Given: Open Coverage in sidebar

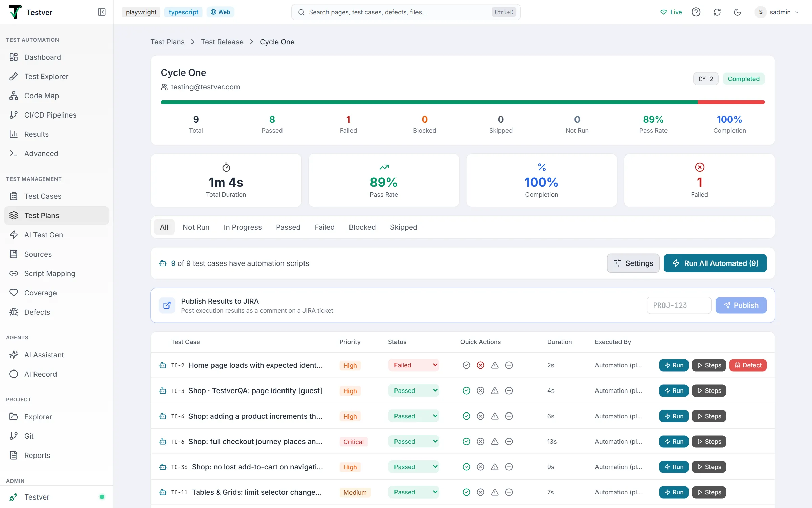Looking at the screenshot, I should 57,293.
